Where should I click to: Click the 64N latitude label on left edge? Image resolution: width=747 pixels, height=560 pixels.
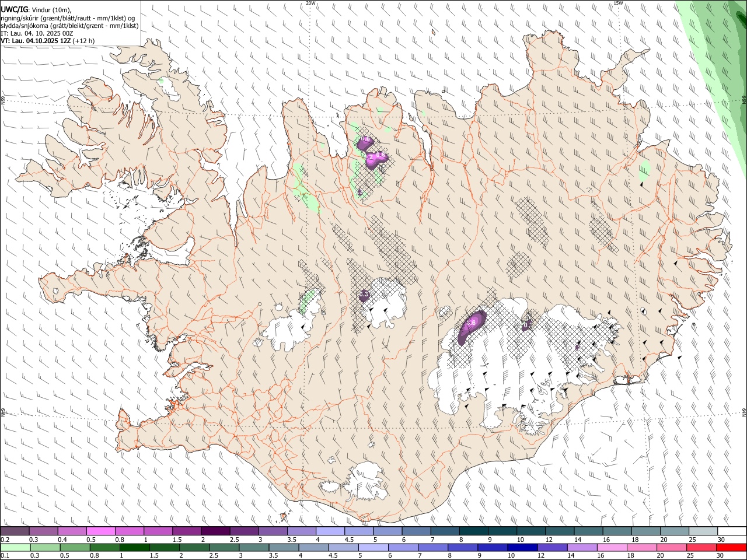tap(3, 412)
